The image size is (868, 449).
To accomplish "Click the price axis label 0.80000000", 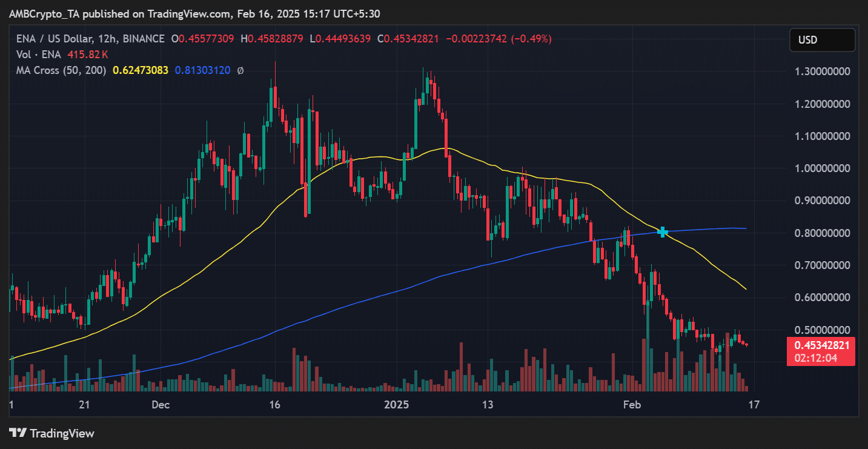I will (x=822, y=233).
